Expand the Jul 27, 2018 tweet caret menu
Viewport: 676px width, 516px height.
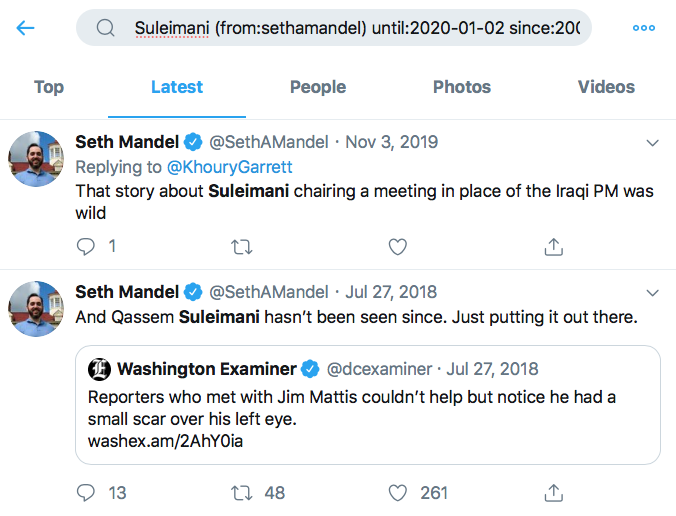[x=653, y=293]
